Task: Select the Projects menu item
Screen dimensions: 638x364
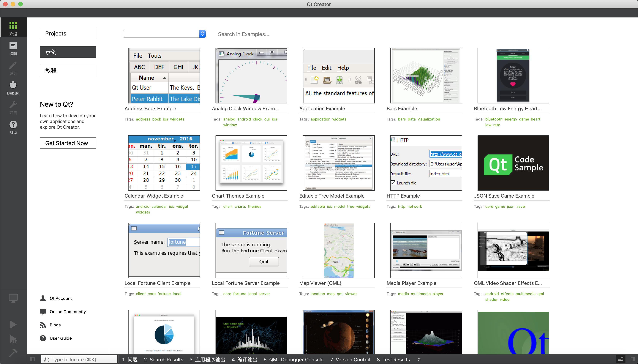Action: (67, 33)
